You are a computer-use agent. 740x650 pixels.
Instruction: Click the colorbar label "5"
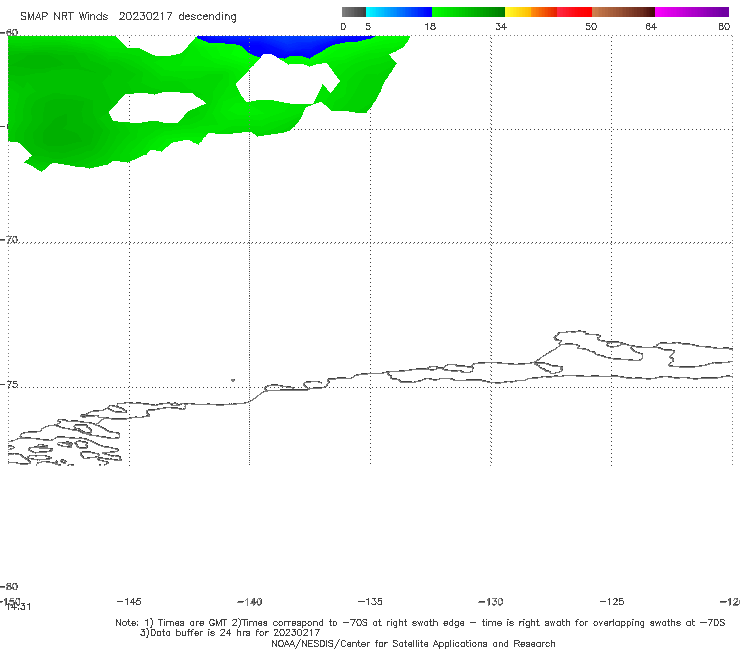point(368,26)
